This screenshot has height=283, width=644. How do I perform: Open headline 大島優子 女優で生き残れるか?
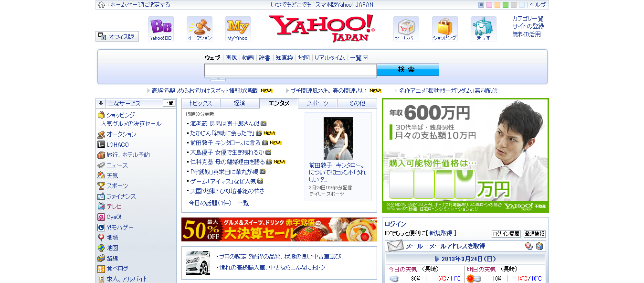tap(227, 152)
